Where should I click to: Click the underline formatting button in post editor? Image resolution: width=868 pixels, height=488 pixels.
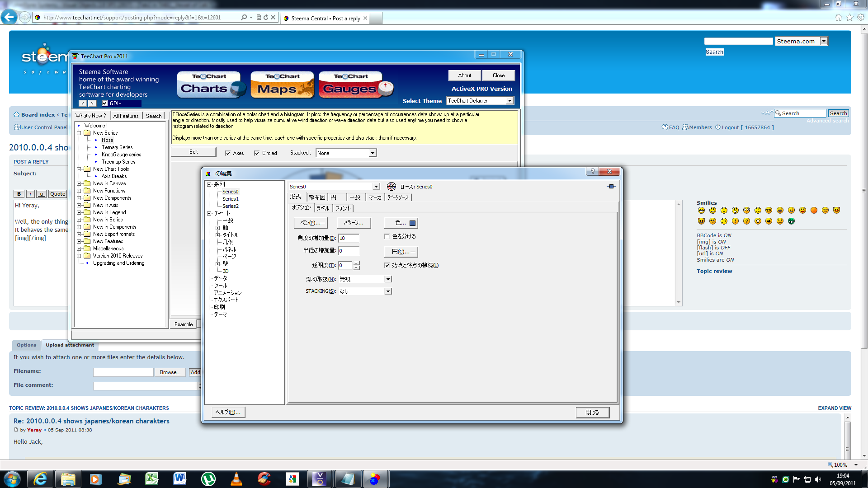(41, 194)
